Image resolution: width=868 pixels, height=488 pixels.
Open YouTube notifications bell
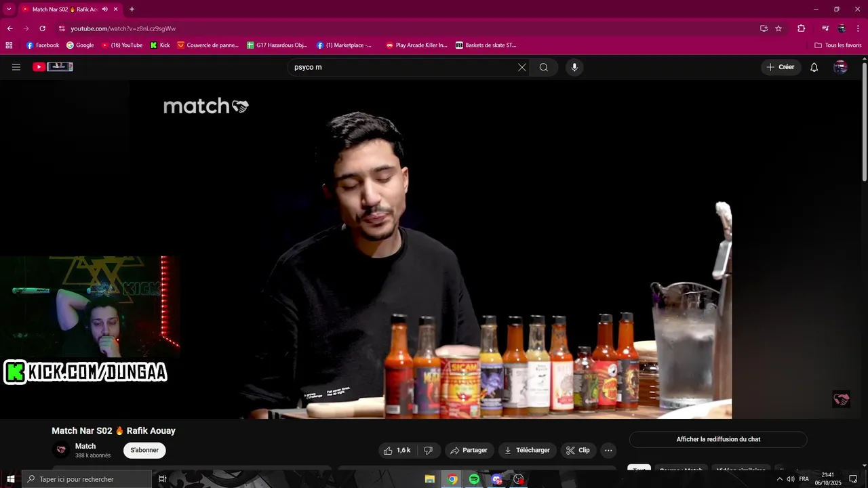(x=814, y=67)
